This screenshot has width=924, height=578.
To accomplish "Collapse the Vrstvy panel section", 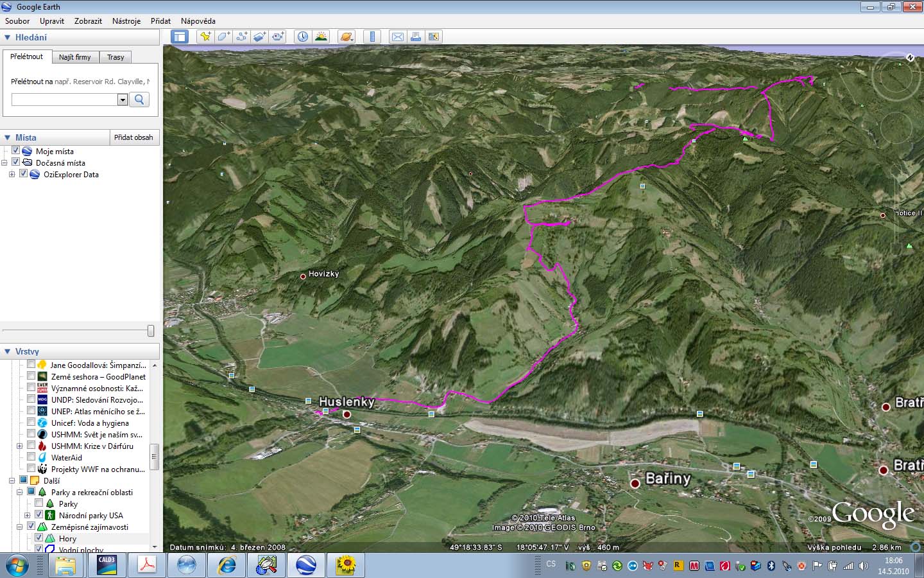I will click(x=8, y=351).
